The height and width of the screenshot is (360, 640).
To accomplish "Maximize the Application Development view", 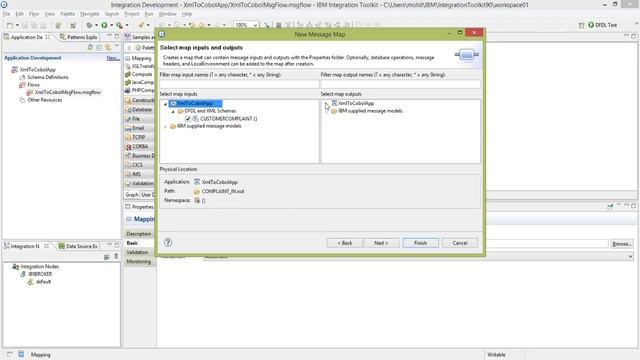I will pyautogui.click(x=117, y=37).
